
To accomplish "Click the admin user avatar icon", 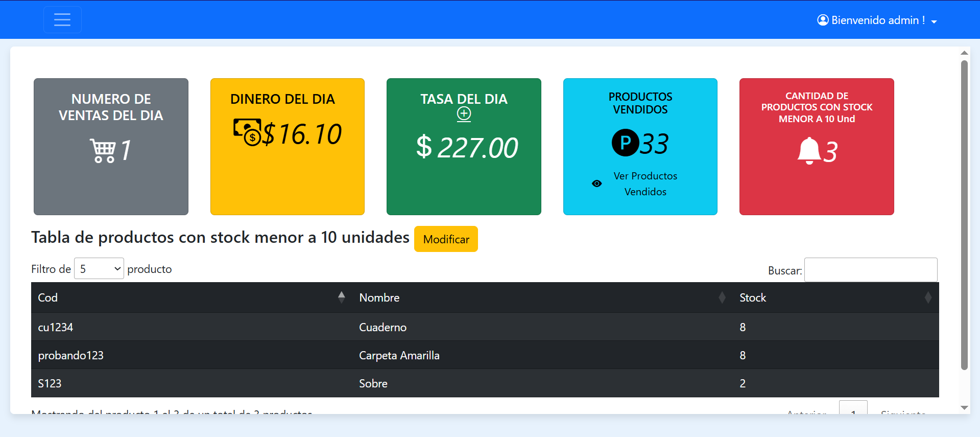I will tap(823, 20).
